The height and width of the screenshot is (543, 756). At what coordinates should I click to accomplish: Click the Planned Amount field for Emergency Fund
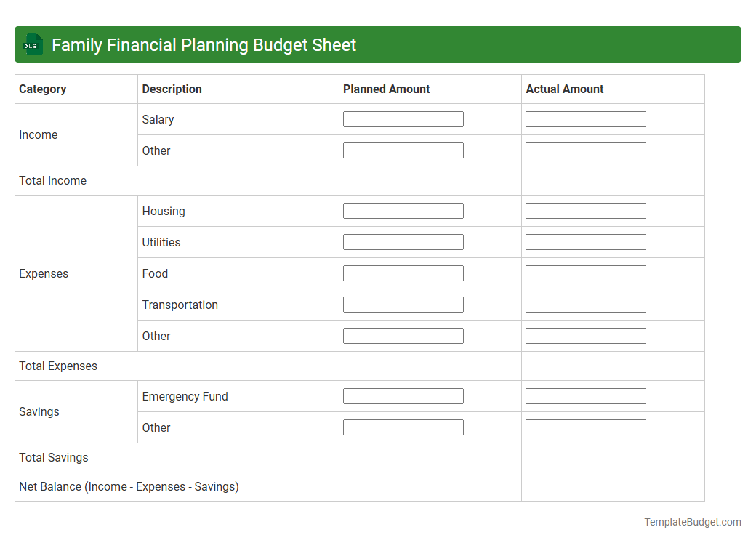coord(403,395)
